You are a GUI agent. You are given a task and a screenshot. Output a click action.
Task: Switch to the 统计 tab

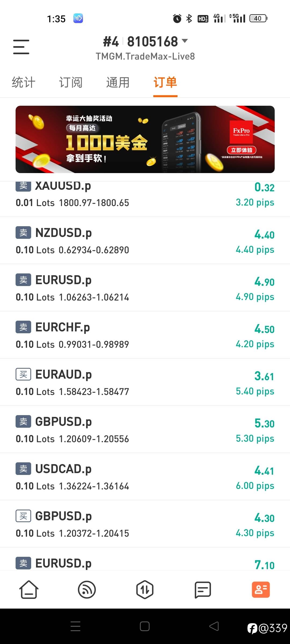click(x=24, y=82)
